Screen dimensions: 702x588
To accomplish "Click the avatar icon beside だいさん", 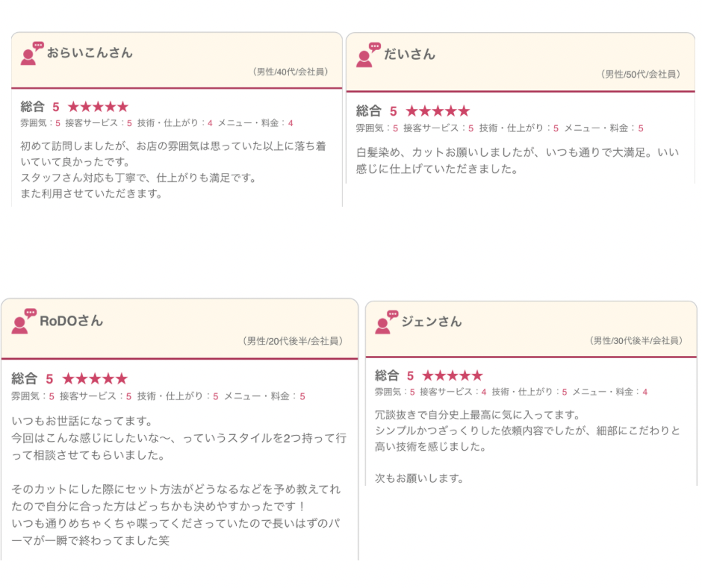I will 368,55.
